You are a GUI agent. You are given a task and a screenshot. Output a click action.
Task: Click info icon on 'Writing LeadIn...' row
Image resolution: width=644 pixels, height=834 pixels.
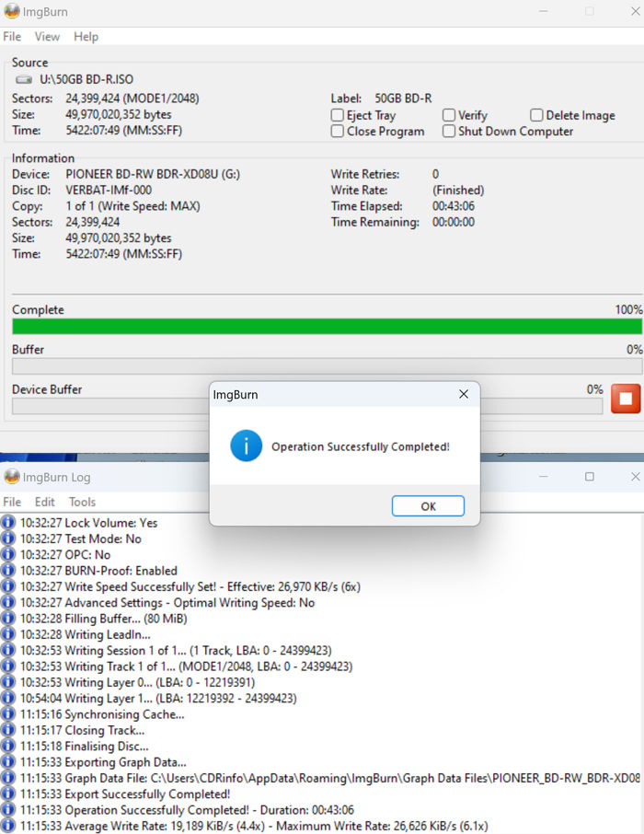point(8,634)
